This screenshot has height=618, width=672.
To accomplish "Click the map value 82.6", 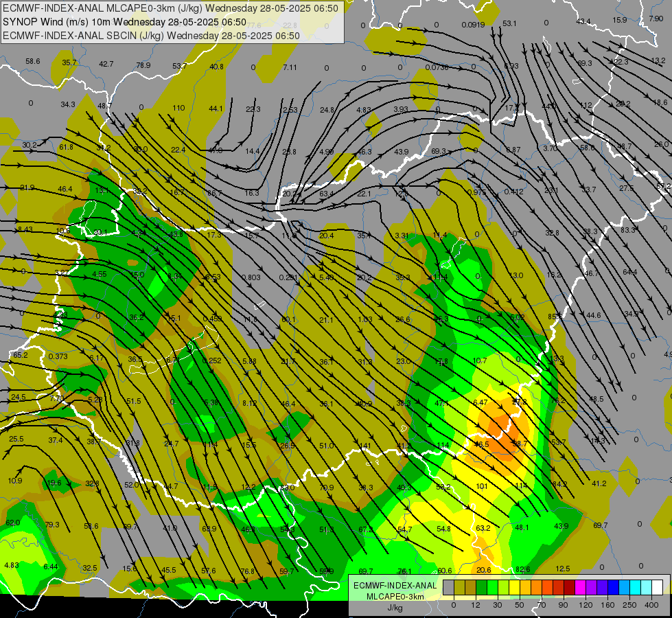I will pos(523,569).
